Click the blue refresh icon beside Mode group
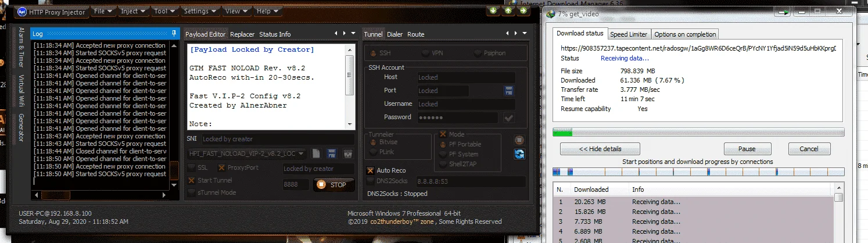The height and width of the screenshot is (243, 868). coord(519,154)
